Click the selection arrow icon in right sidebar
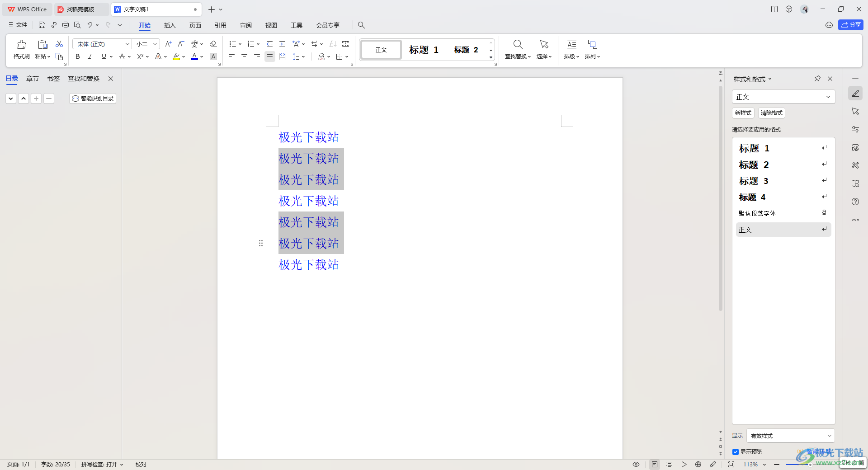This screenshot has width=868, height=470. pos(855,111)
